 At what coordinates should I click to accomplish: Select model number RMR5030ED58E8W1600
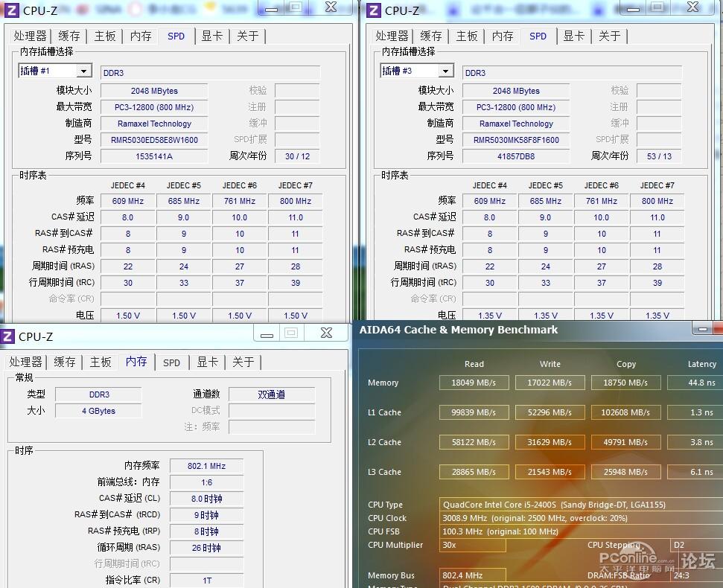tap(154, 140)
